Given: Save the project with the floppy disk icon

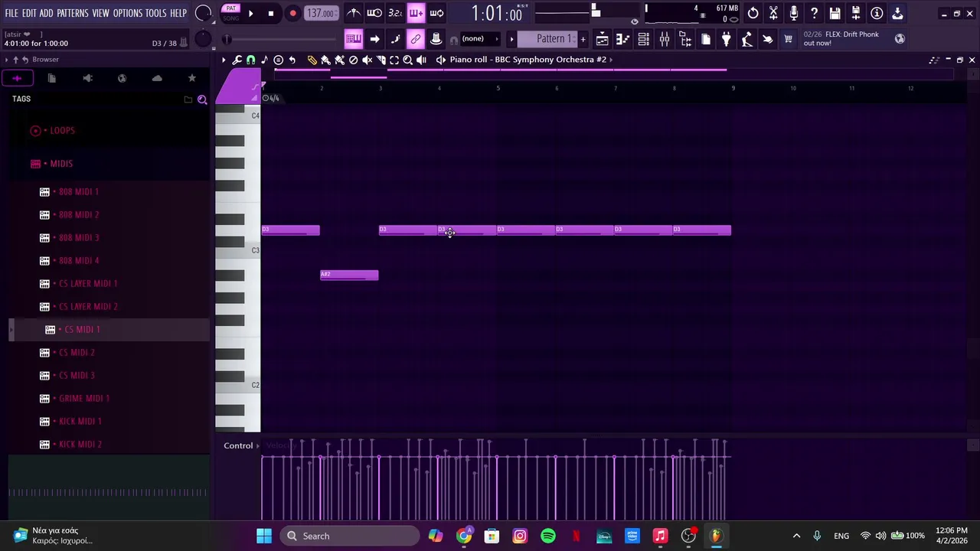Looking at the screenshot, I should (835, 13).
